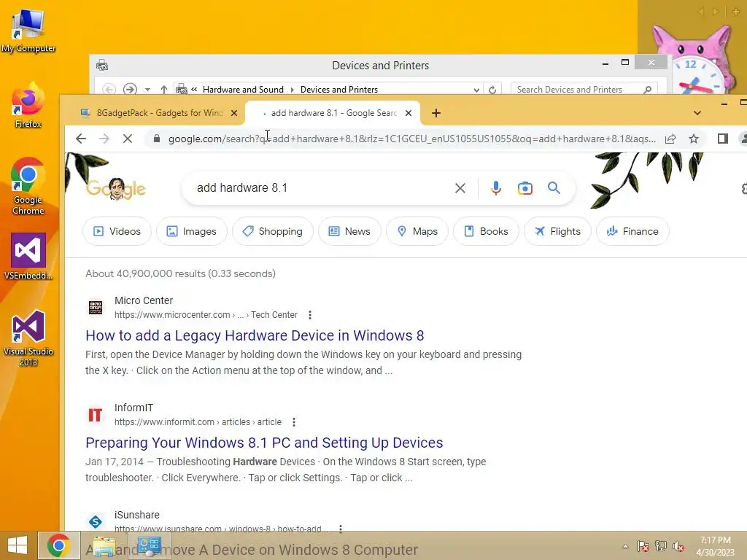Filter results by Shopping
Image resolution: width=747 pixels, height=560 pixels.
pyautogui.click(x=273, y=231)
